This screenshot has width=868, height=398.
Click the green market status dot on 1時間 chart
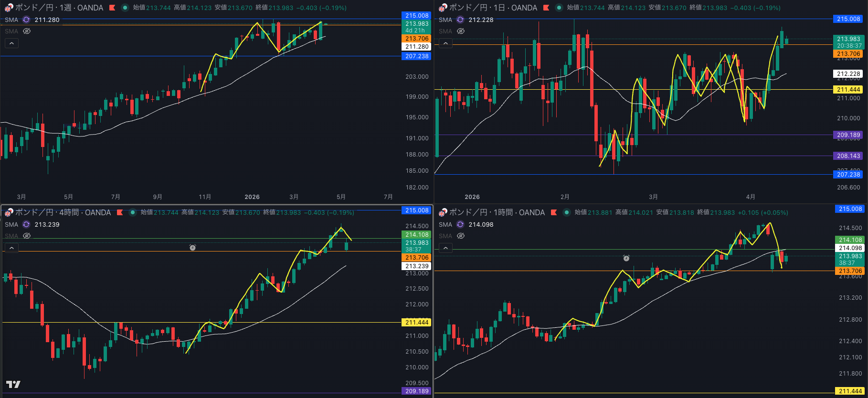pos(566,212)
